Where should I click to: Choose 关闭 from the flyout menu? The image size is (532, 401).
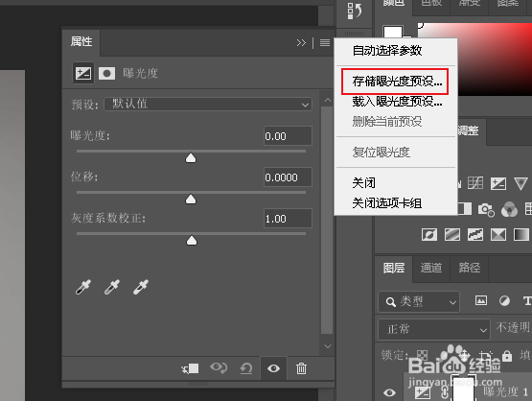[363, 183]
